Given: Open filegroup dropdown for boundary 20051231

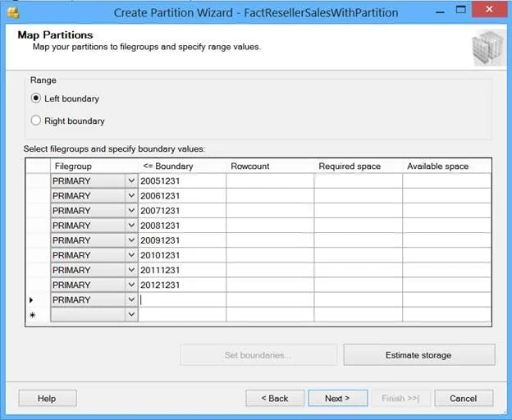Looking at the screenshot, I should [x=131, y=180].
